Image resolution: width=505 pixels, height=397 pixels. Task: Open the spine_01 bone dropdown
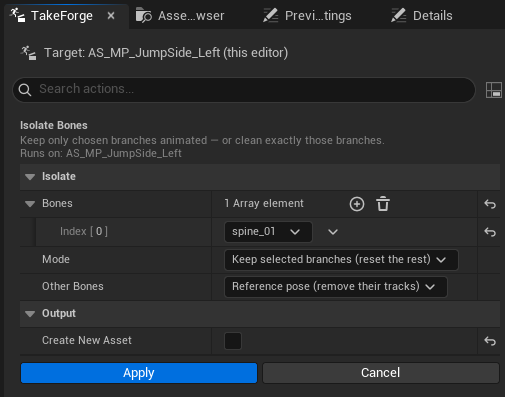[268, 232]
